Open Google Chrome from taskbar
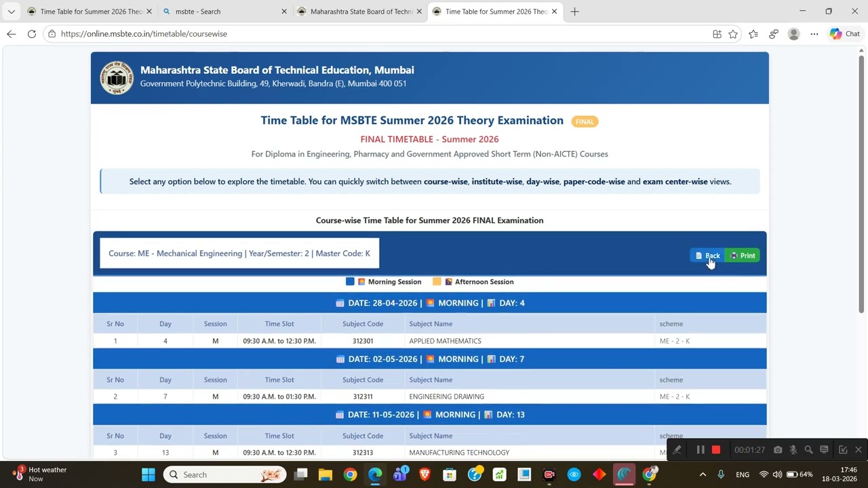Viewport: 868px width, 488px height. tap(351, 474)
